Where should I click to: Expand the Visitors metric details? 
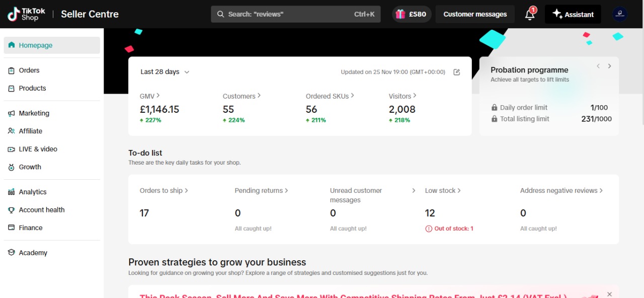pyautogui.click(x=403, y=96)
